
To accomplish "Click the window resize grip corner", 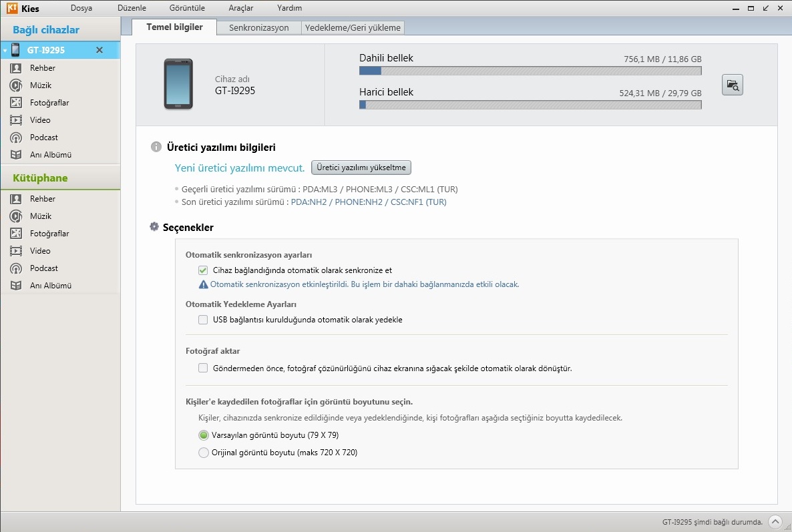I will tap(787, 527).
